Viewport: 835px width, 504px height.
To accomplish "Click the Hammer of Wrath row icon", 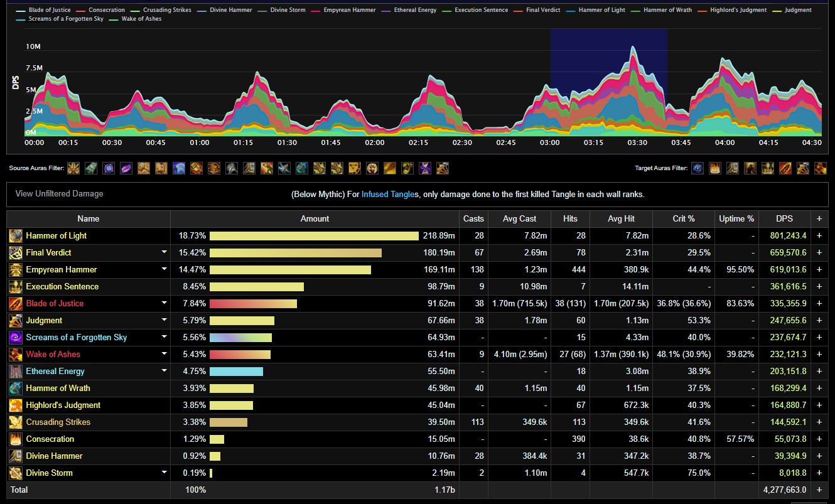I will point(16,389).
